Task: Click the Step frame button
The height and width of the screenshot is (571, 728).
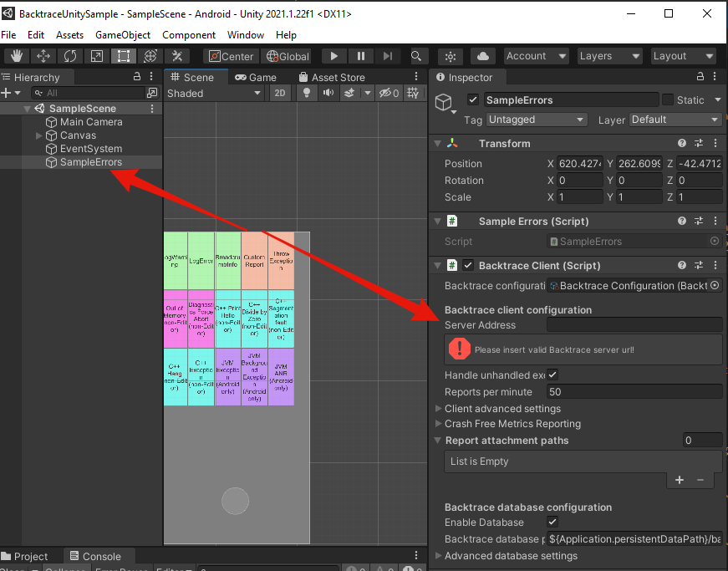Action: [388, 56]
